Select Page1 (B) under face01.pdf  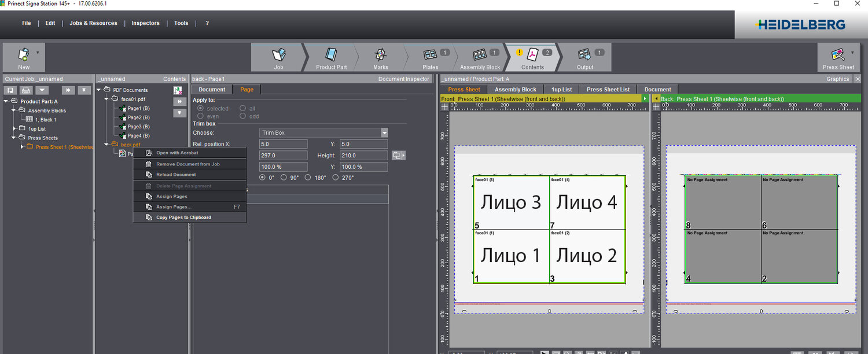(138, 108)
